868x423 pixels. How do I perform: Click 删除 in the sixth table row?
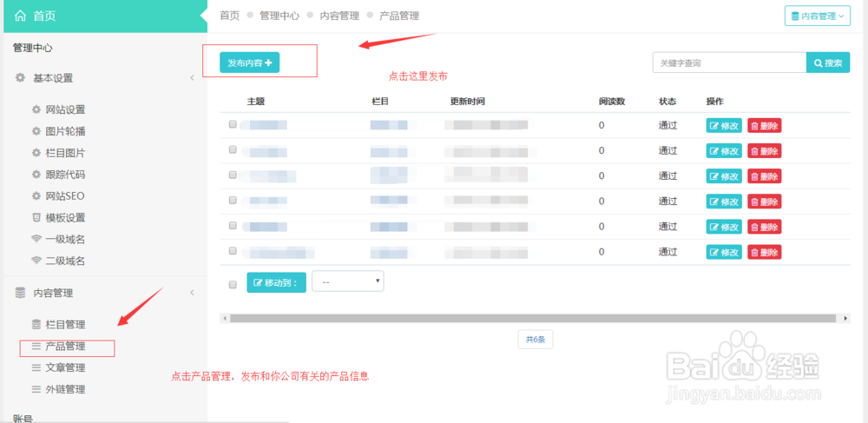765,252
